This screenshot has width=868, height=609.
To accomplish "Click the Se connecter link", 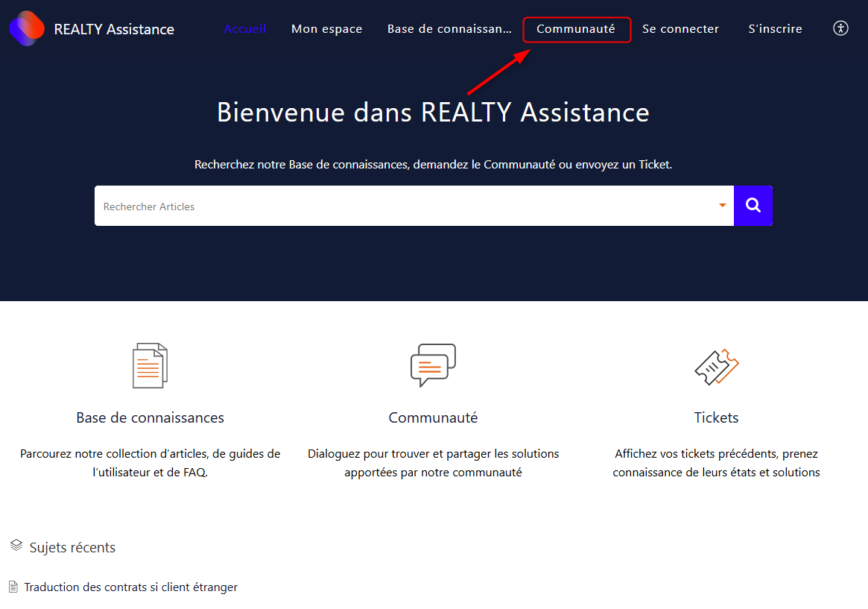I will tap(680, 29).
